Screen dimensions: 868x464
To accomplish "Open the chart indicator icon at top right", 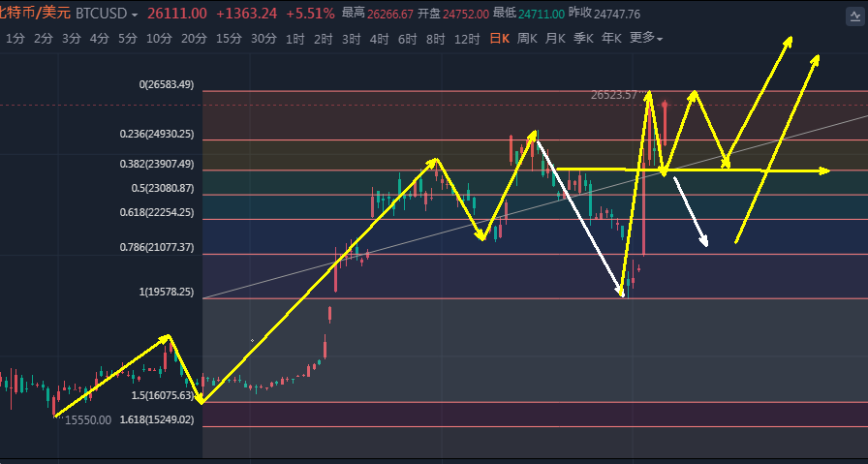I will [855, 16].
